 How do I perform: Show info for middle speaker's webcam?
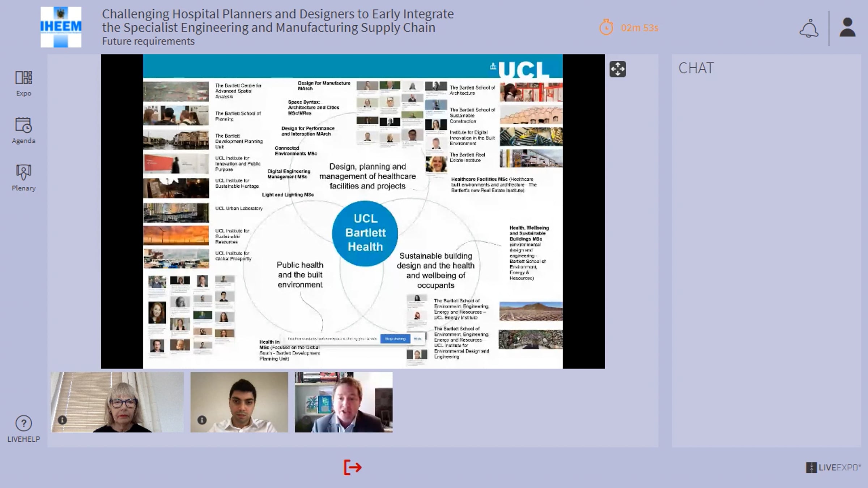coord(202,420)
